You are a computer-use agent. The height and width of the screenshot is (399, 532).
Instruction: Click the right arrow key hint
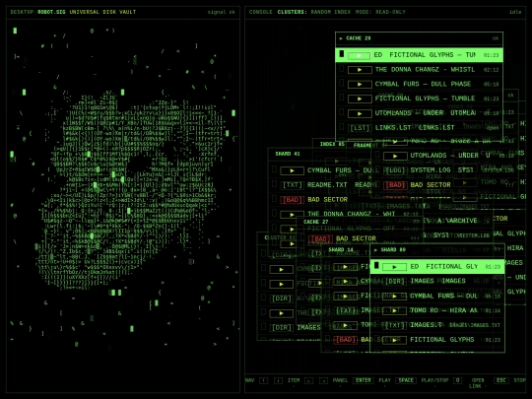coord(323,380)
